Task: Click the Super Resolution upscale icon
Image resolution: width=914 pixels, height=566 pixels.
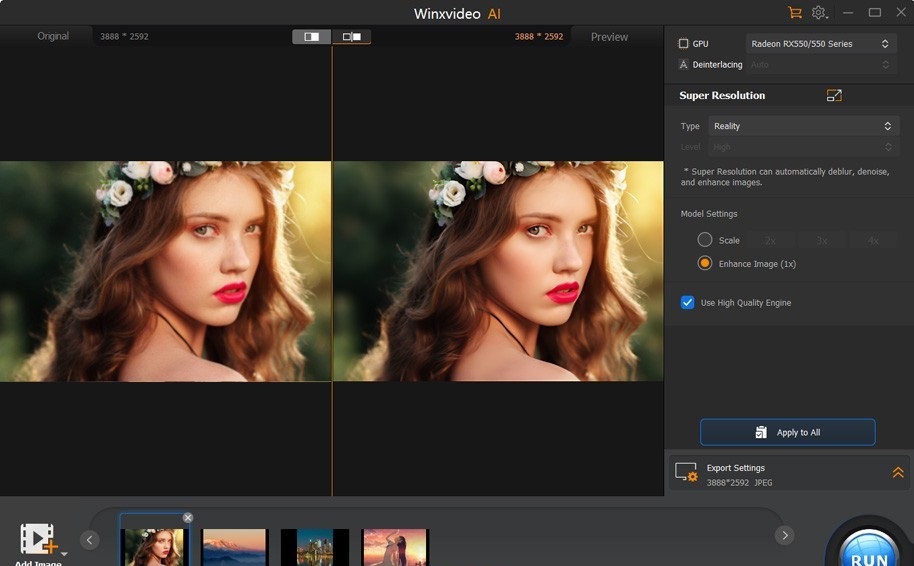Action: tap(834, 96)
